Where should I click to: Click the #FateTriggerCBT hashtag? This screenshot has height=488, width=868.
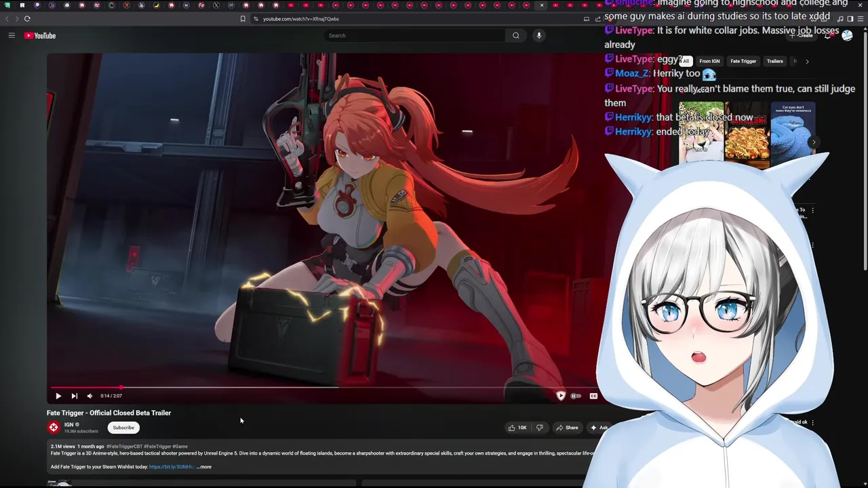pyautogui.click(x=124, y=447)
